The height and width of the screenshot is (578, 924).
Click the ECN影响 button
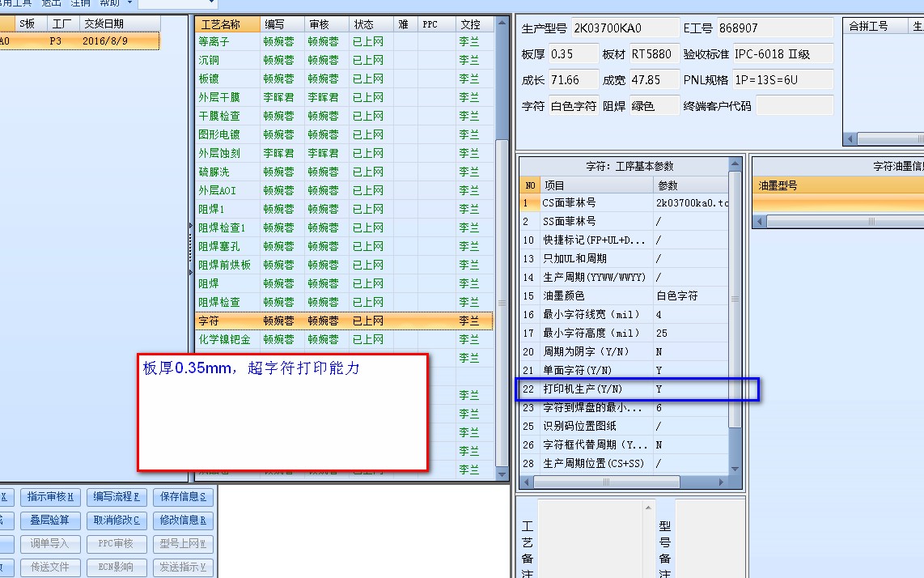pyautogui.click(x=116, y=567)
